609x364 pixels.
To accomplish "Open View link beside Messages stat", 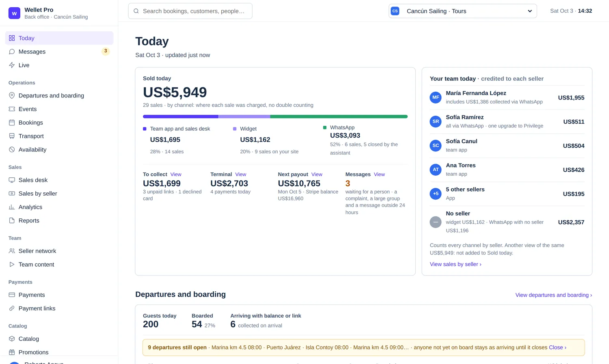I will click(x=379, y=174).
